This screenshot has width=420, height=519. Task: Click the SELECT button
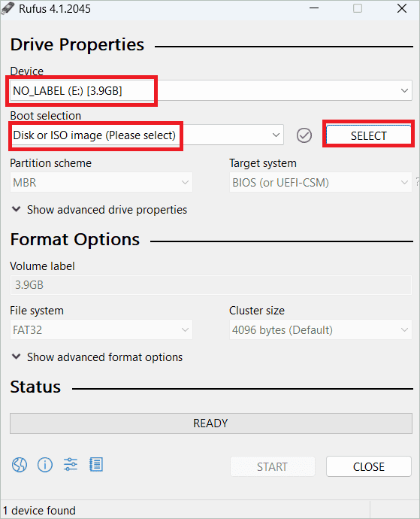coord(369,135)
